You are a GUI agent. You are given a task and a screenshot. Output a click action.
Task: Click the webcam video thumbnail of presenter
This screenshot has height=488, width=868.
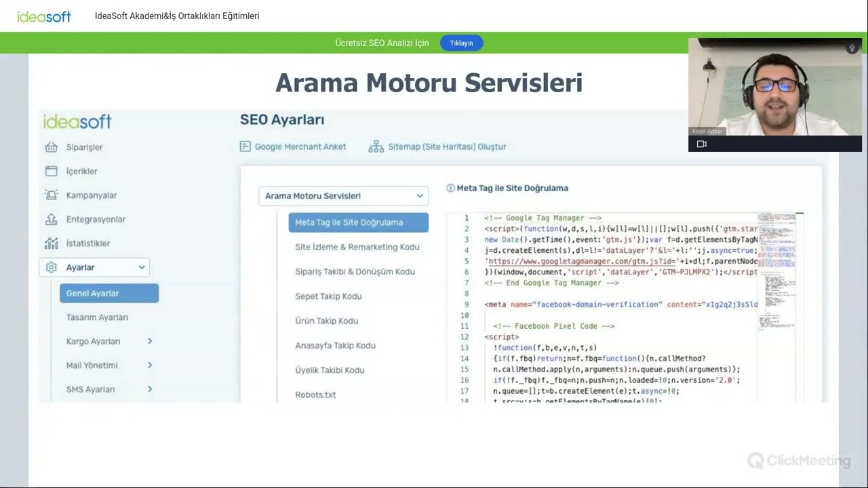775,87
